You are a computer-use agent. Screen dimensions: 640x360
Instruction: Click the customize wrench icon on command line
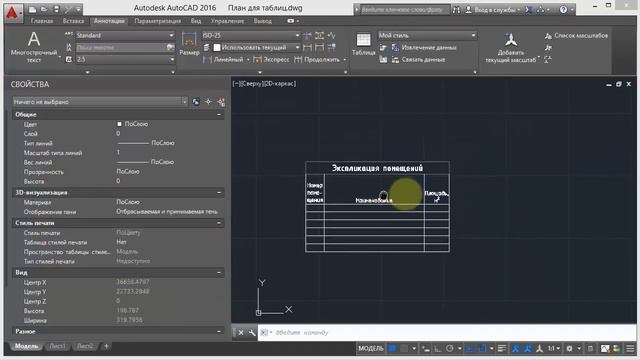click(251, 333)
